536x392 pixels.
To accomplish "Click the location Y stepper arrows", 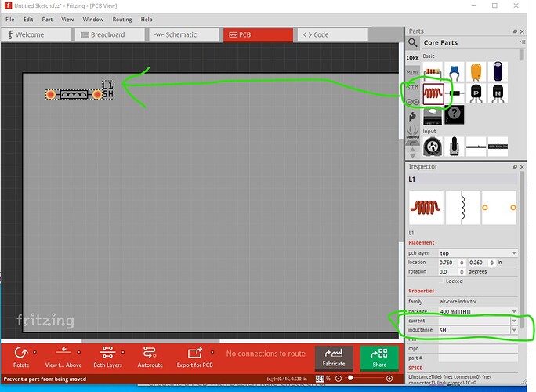I will point(491,263).
